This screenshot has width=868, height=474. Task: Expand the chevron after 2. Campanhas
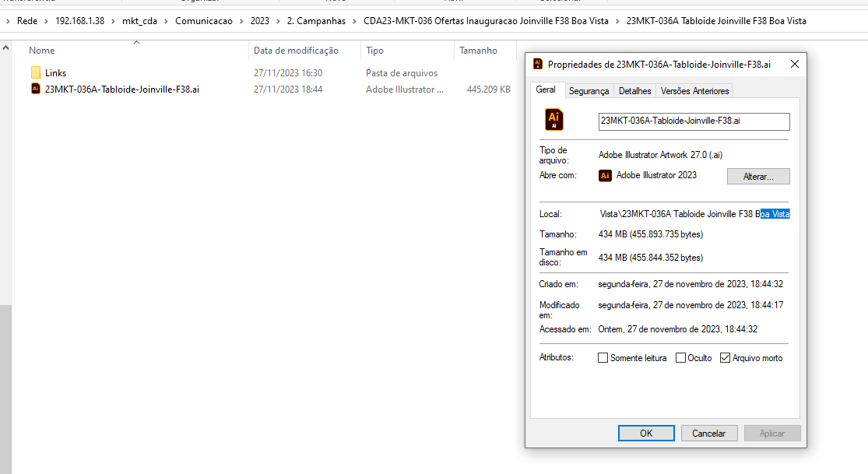click(354, 21)
